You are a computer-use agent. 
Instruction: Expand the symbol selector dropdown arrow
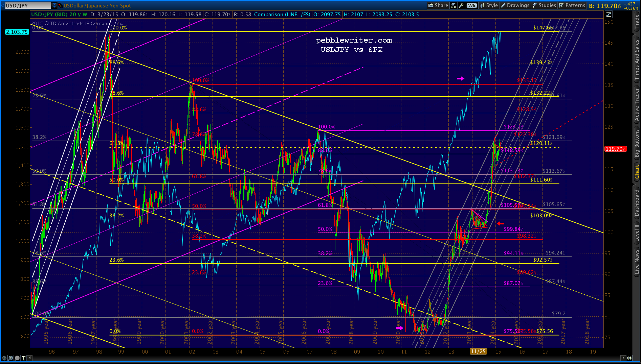(54, 5)
